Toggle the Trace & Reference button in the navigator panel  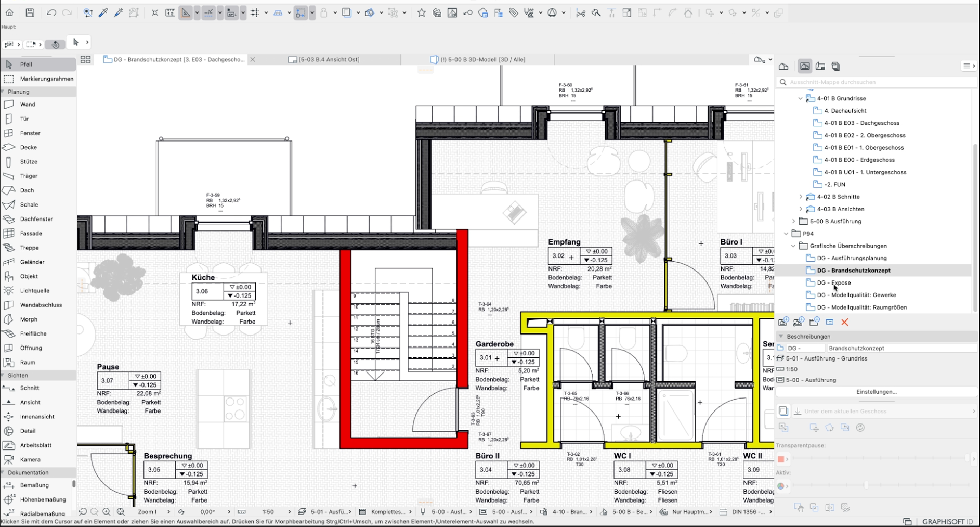pyautogui.click(x=783, y=411)
